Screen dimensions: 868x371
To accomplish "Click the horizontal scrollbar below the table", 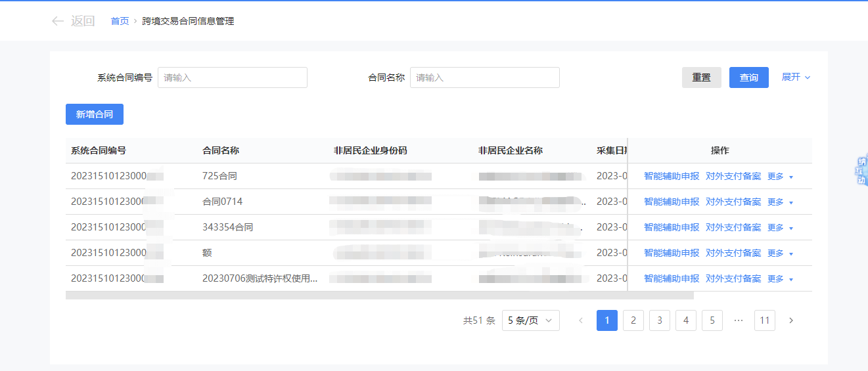I will [379, 295].
